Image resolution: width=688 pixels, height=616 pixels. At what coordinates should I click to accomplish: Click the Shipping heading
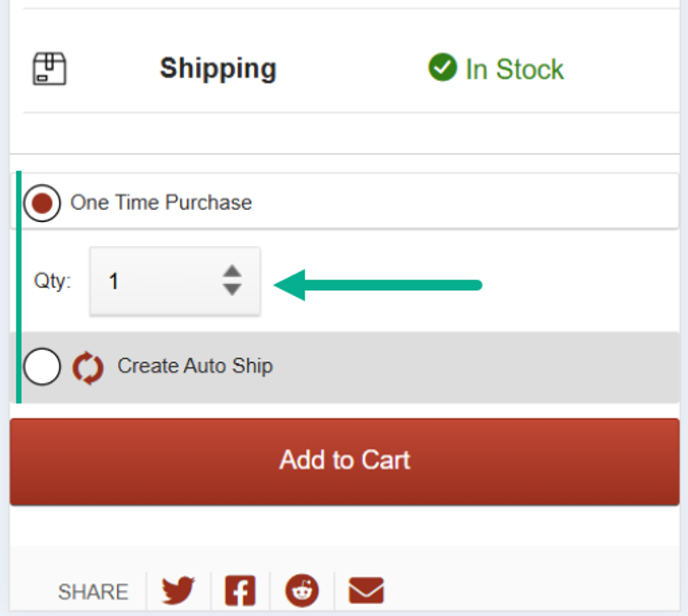pyautogui.click(x=218, y=70)
